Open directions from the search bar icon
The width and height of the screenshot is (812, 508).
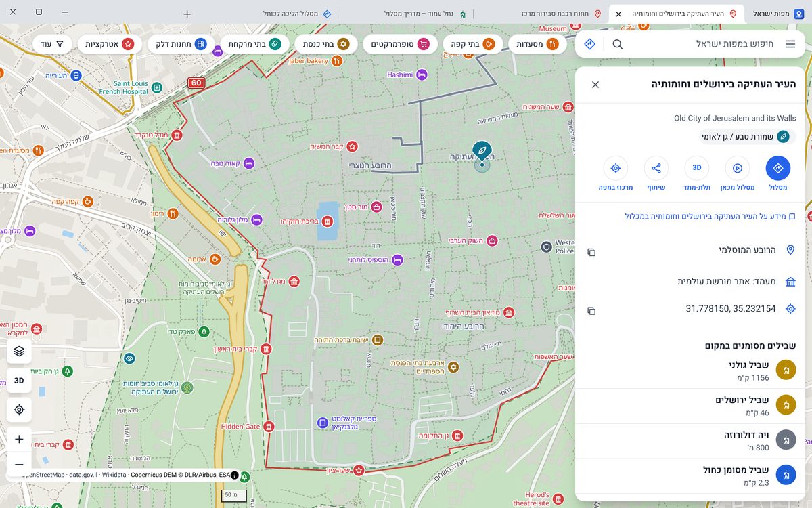[x=590, y=44]
